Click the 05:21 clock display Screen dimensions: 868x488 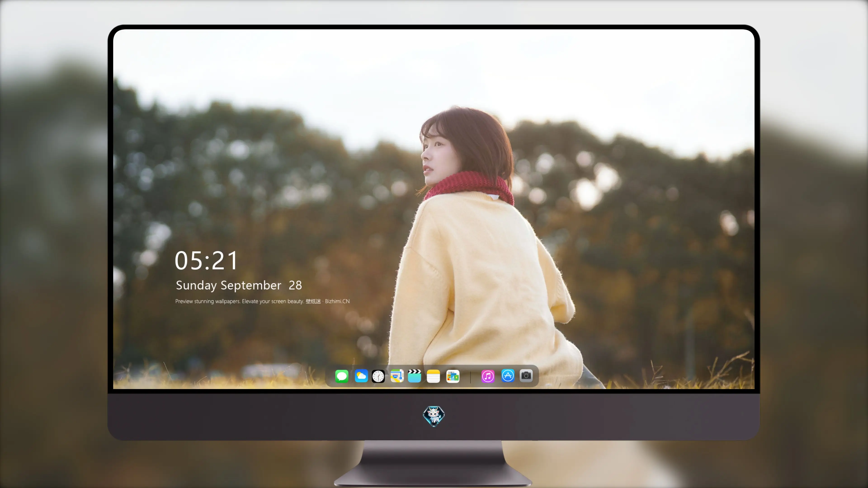coord(206,260)
